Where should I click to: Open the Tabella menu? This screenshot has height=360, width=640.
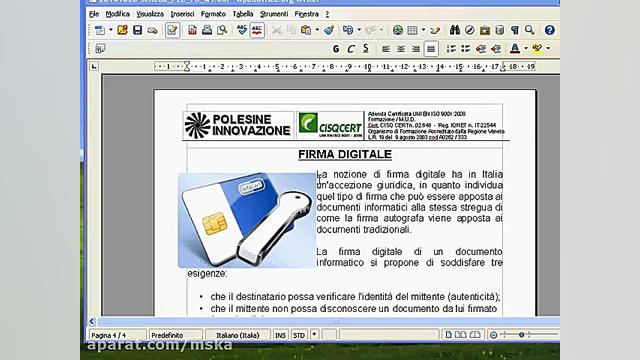[x=243, y=14]
